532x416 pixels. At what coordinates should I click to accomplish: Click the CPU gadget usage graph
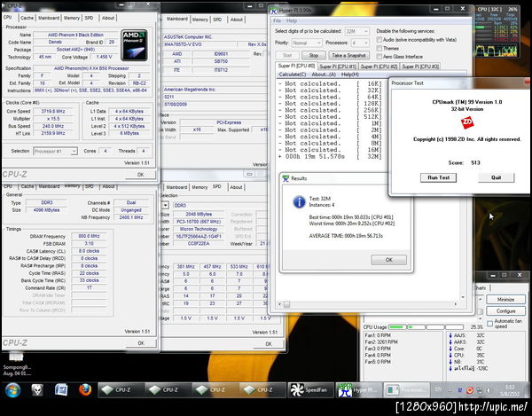(x=497, y=51)
